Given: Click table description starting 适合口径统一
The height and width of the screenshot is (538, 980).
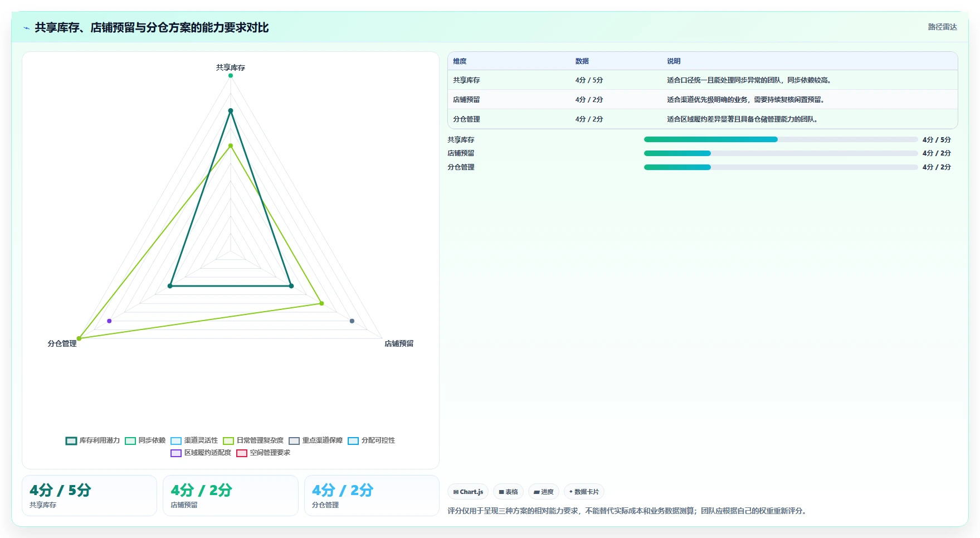Looking at the screenshot, I should coord(749,80).
